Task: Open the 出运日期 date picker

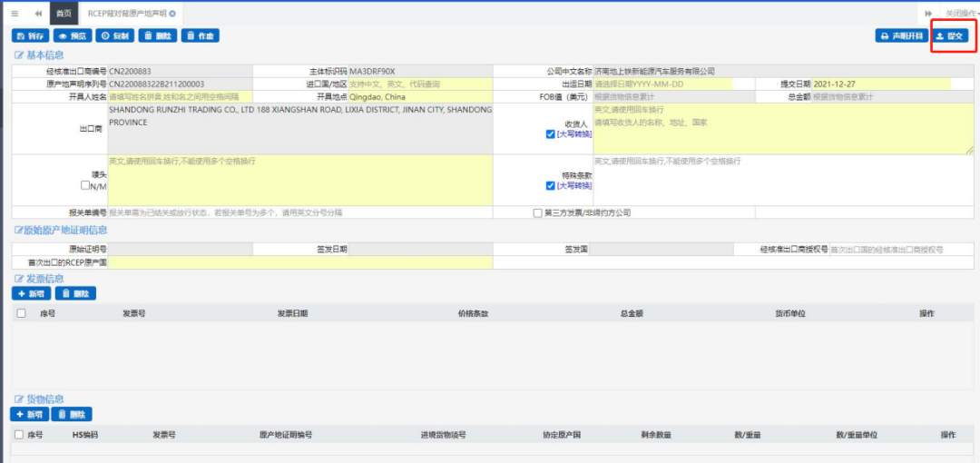Action: (662, 84)
